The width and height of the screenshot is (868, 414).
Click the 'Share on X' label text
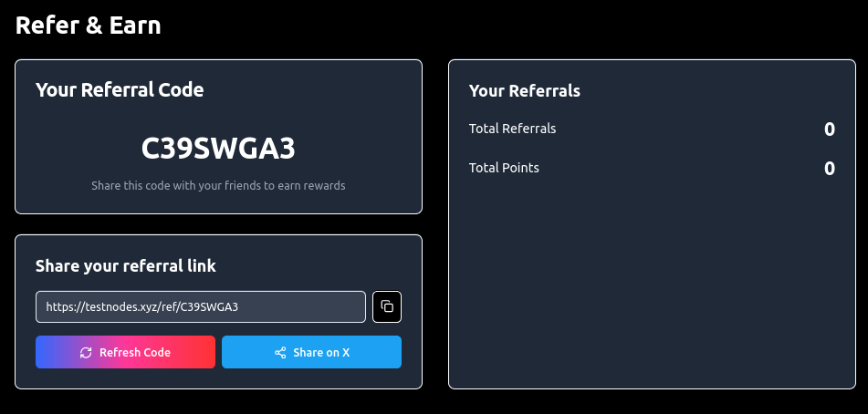321,352
